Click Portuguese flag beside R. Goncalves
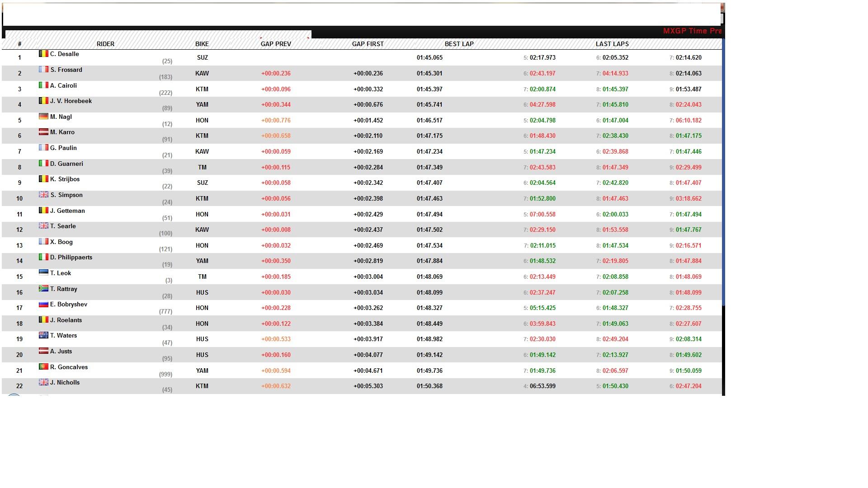The height and width of the screenshot is (488, 868). click(43, 367)
